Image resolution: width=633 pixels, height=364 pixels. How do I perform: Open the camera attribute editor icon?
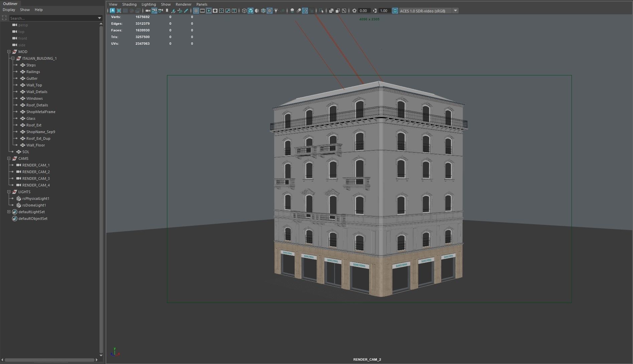pyautogui.click(x=161, y=11)
